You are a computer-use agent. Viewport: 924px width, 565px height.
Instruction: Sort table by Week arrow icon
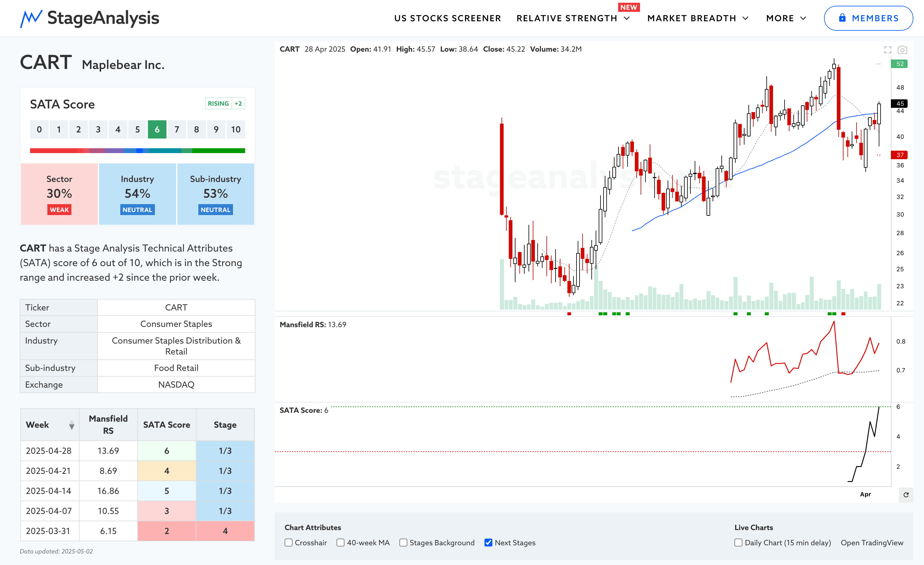pos(72,425)
